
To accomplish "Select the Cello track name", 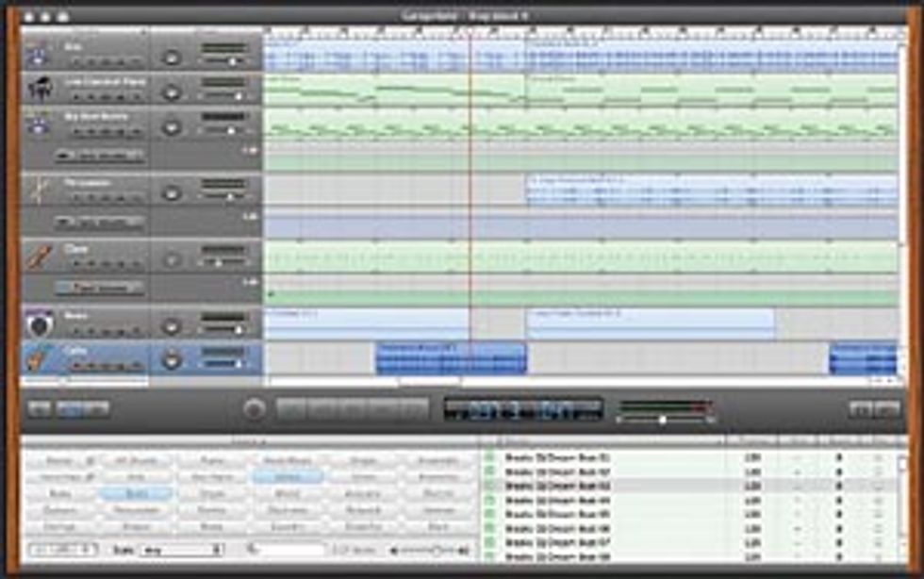I will click(75, 352).
